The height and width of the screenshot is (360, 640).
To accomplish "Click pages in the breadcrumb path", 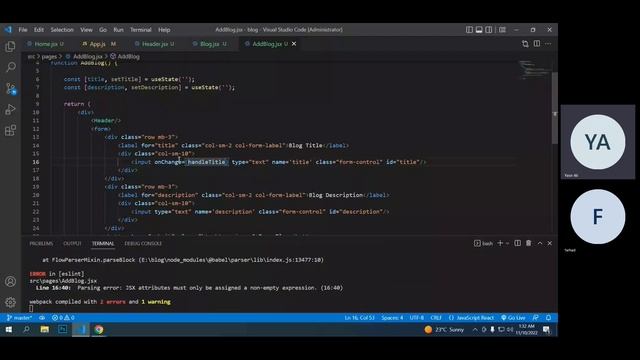I will click(49, 57).
